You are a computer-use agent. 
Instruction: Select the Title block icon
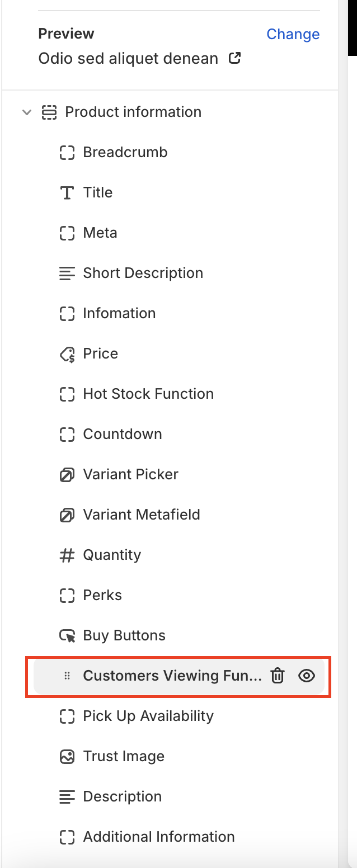67,193
